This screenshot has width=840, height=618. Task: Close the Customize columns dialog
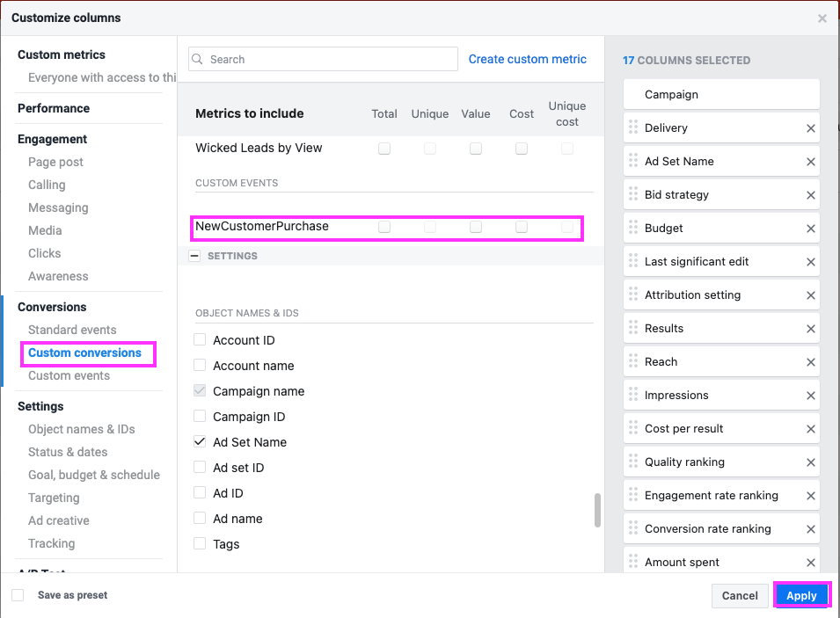[x=822, y=18]
